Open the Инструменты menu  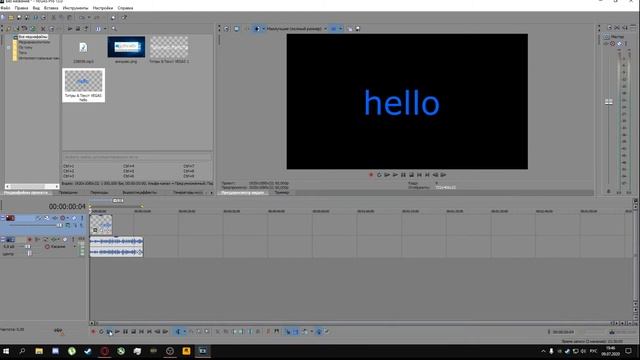click(x=76, y=8)
